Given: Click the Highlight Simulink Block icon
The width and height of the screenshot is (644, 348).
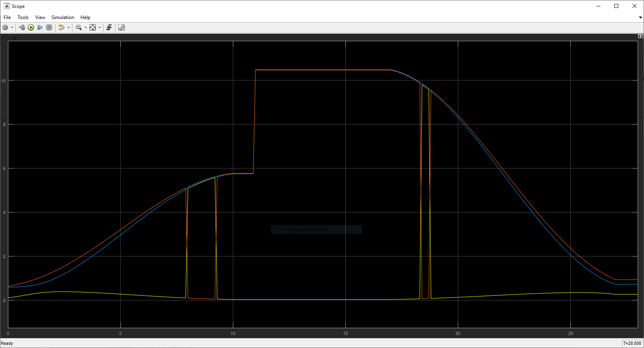Looking at the screenshot, I should [61, 27].
